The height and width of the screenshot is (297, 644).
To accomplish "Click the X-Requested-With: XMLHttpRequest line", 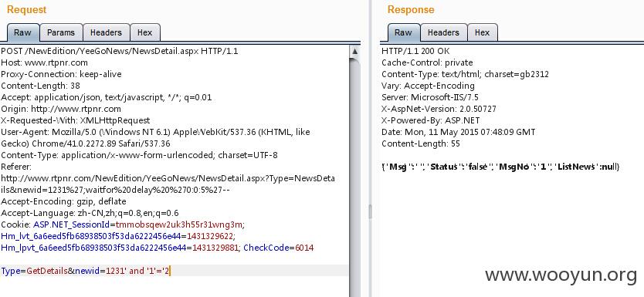I will click(76, 120).
